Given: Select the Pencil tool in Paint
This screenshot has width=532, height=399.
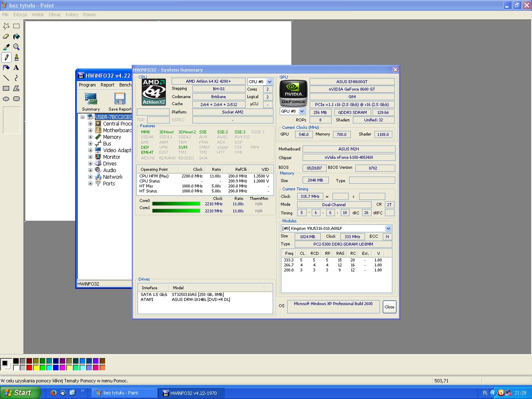Looking at the screenshot, I should pos(6,57).
